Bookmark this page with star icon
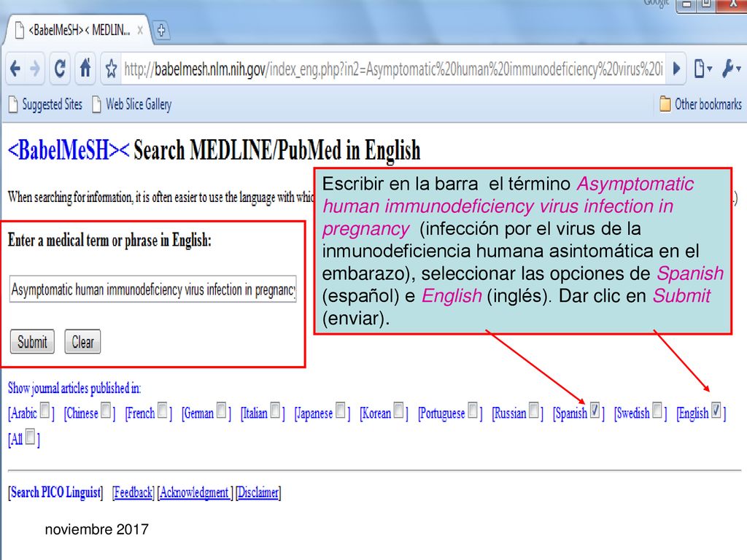 point(112,69)
